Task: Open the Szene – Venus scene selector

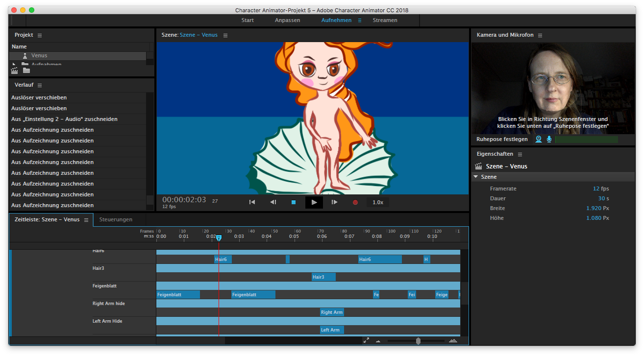Action: pos(198,35)
